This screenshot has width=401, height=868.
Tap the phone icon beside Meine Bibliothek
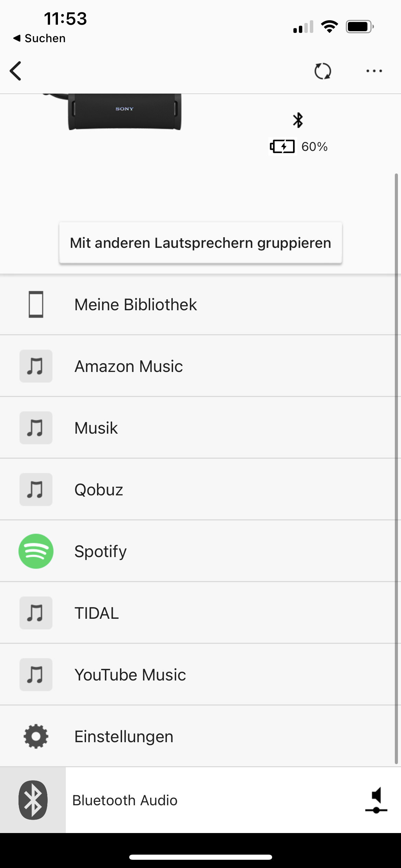pyautogui.click(x=36, y=304)
